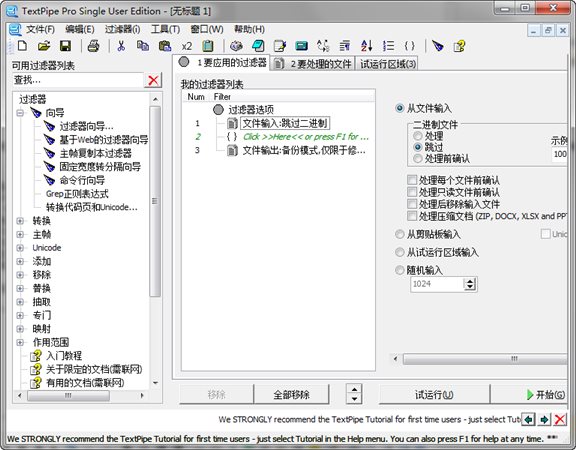Click the x2 duplicate toolbar icon
This screenshot has width=576, height=450.
point(187,46)
